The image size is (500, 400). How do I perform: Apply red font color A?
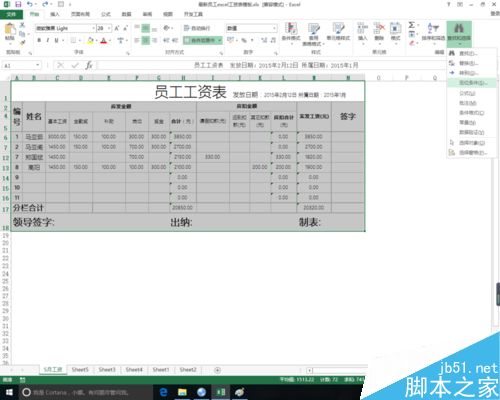[104, 40]
